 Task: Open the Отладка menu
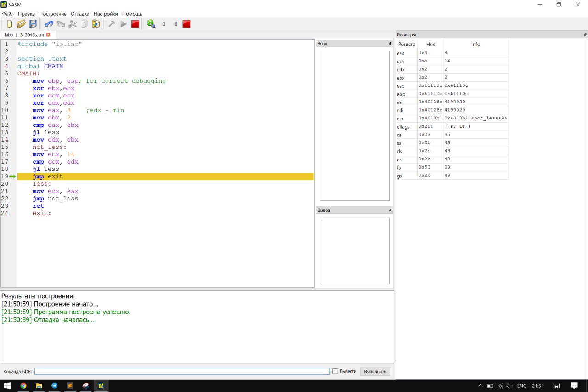[x=80, y=14]
